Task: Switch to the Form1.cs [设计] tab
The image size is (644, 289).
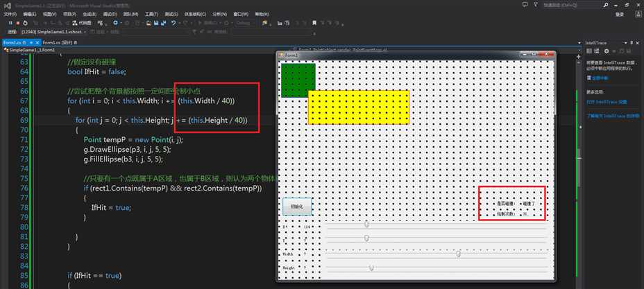Action: (x=60, y=42)
